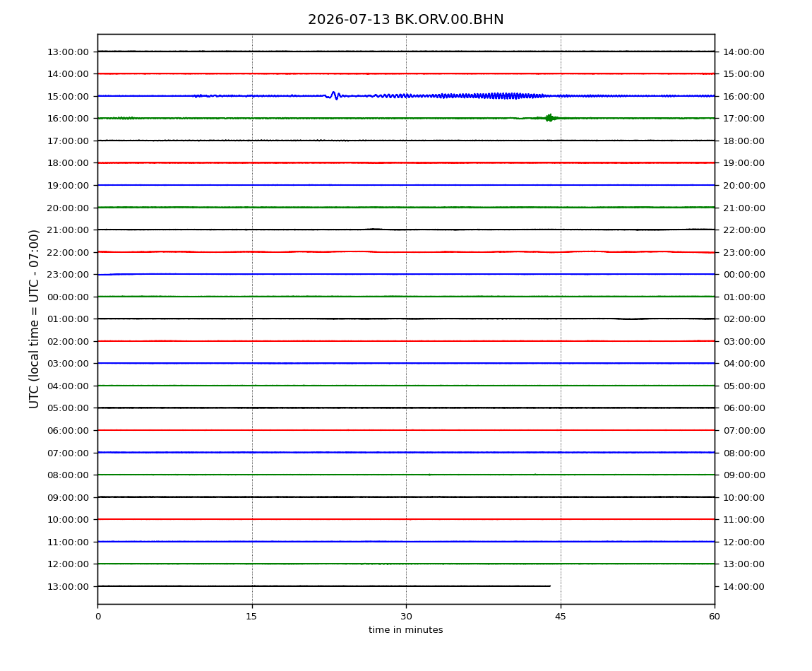Click the blue pulse near minute 23

(334, 95)
